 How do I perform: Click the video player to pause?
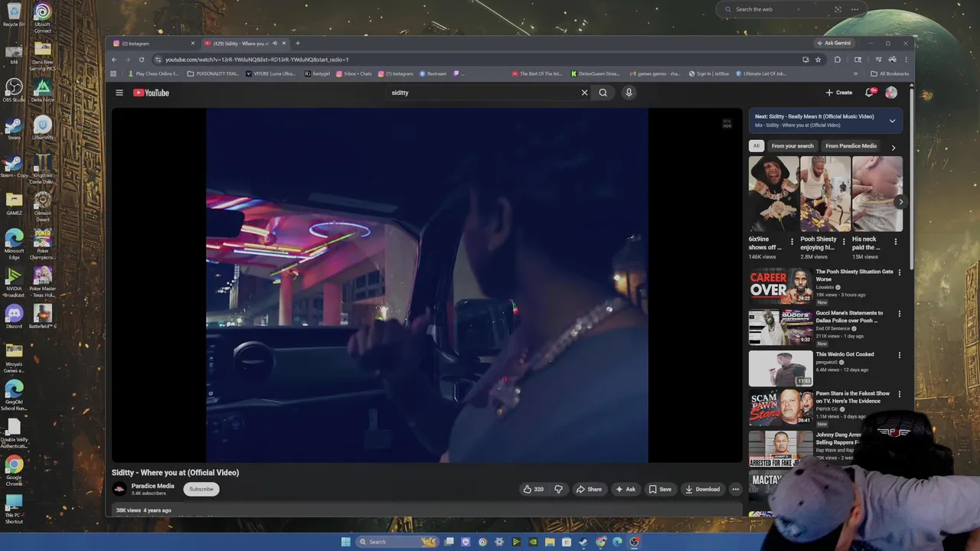[426, 285]
